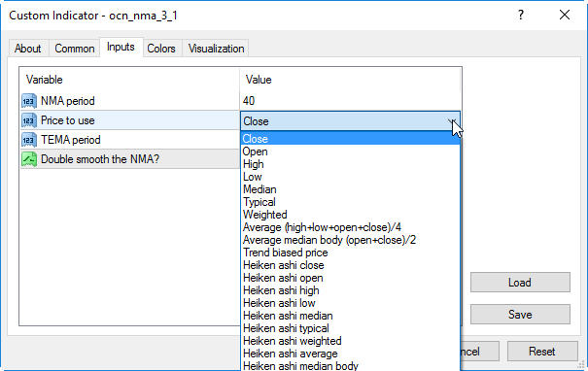Image resolution: width=588 pixels, height=371 pixels.
Task: Select Average median body (open+close)/2 option
Action: click(350, 240)
